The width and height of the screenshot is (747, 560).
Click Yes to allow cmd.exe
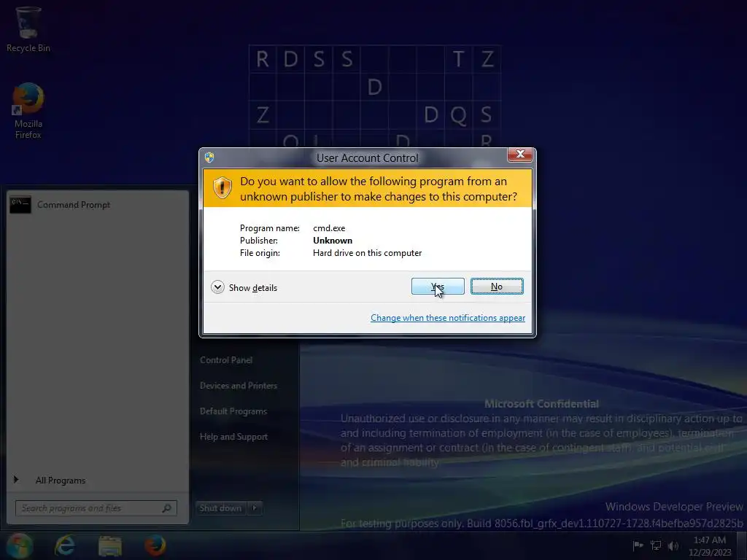438,286
